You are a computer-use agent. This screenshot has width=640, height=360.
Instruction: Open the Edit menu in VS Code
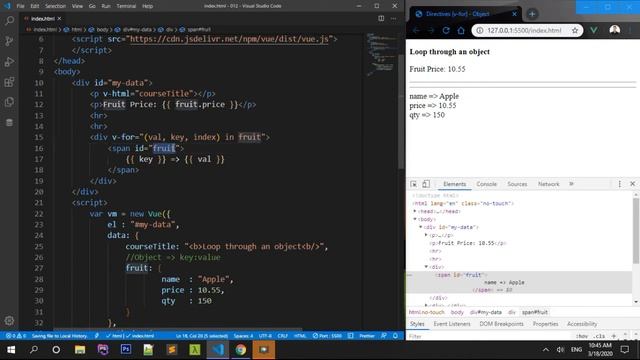tap(35, 6)
